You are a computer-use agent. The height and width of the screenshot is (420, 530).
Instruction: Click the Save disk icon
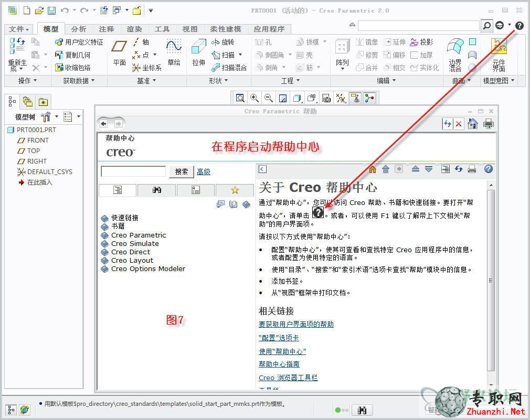tap(51, 10)
